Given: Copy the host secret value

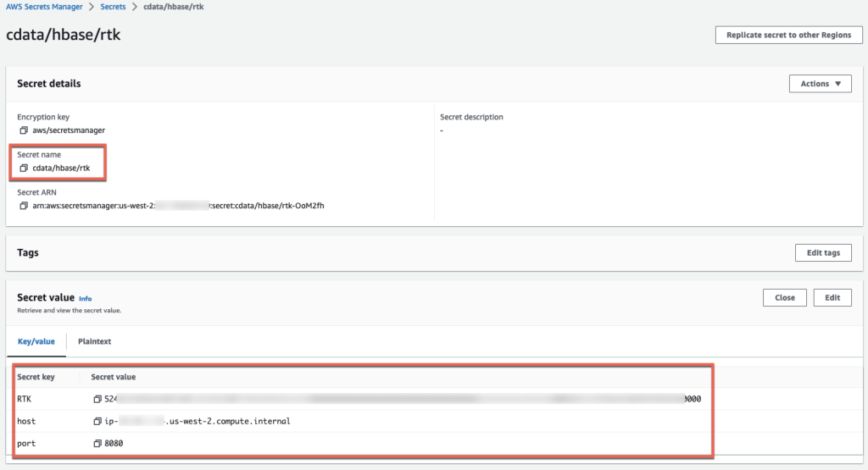Looking at the screenshot, I should pyautogui.click(x=97, y=422).
